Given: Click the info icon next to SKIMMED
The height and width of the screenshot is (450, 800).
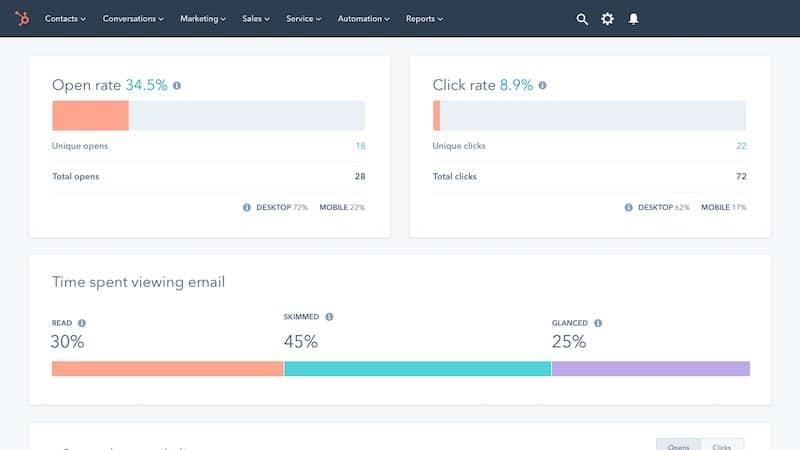Looking at the screenshot, I should (329, 317).
